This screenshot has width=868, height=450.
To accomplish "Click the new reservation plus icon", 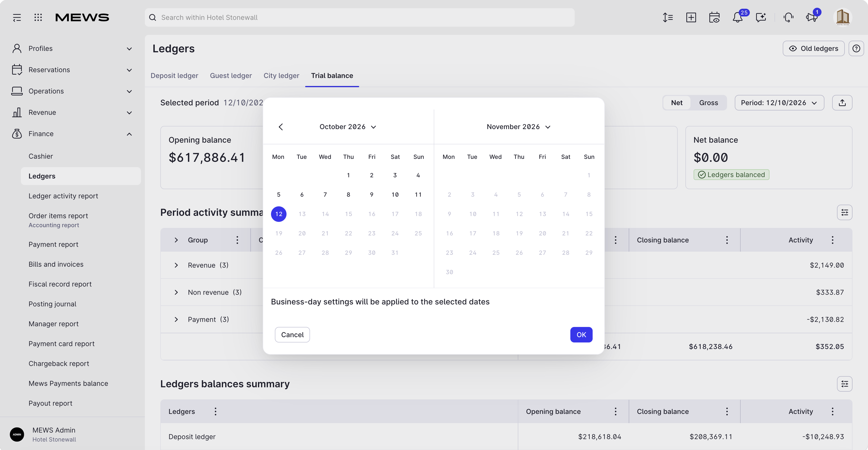I will [x=691, y=17].
